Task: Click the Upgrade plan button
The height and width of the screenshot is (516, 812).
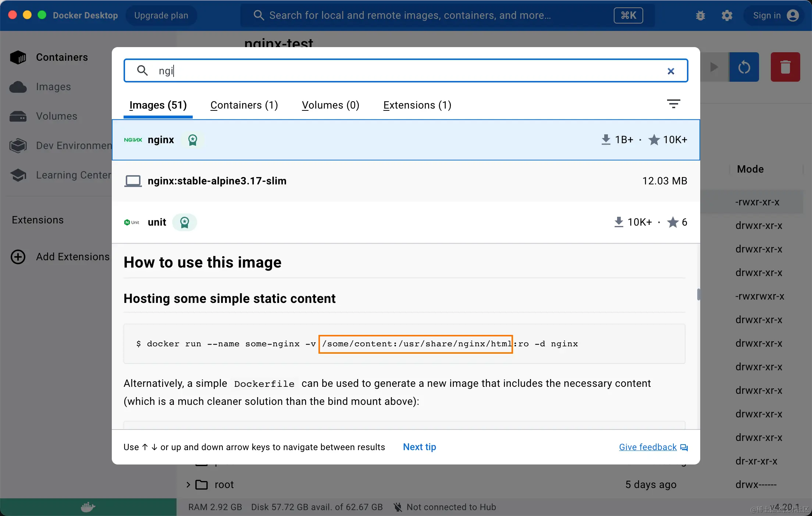Action: [x=161, y=15]
